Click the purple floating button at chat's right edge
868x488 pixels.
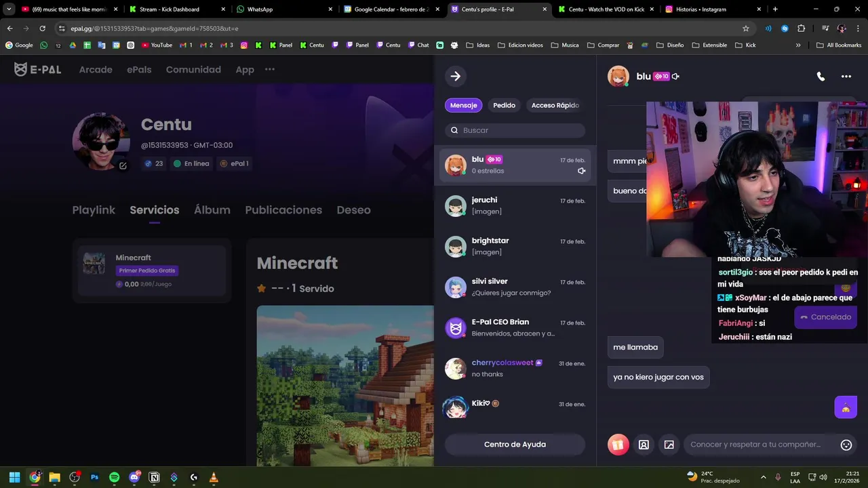[845, 407]
